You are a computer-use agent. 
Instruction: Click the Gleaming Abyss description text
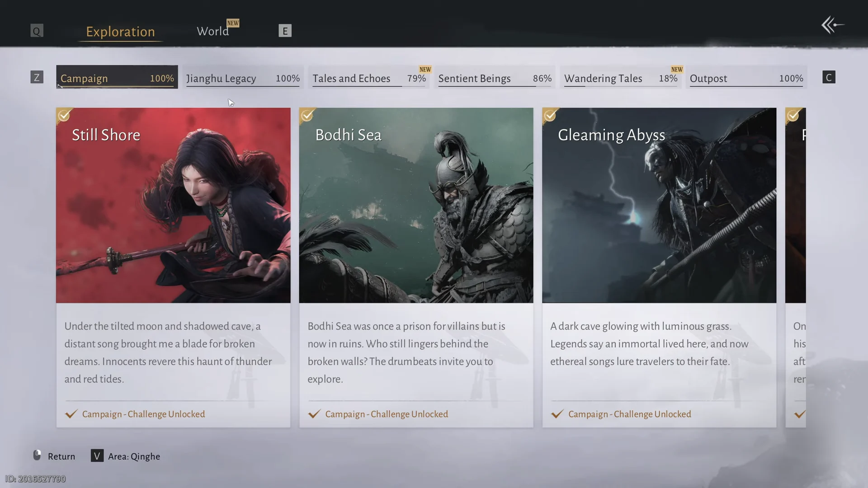[x=649, y=344]
